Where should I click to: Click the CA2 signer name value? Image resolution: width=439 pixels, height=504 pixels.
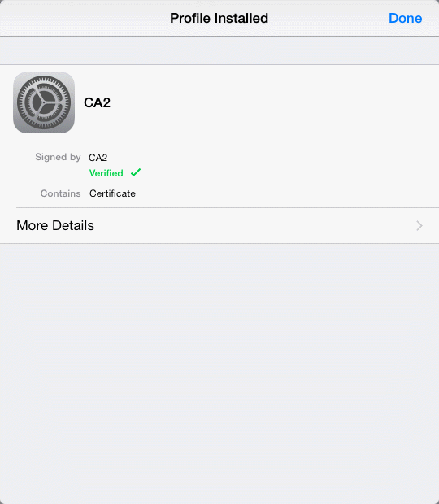(x=98, y=158)
